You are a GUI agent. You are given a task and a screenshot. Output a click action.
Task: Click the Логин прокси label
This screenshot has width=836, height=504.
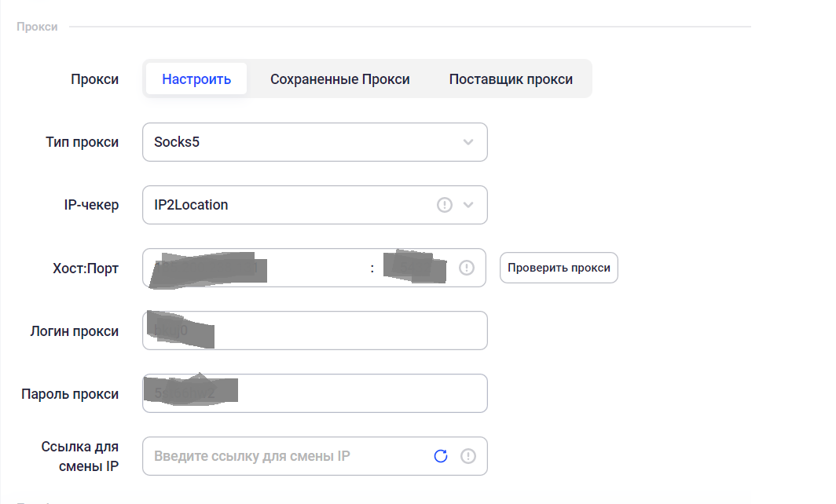[x=74, y=331]
